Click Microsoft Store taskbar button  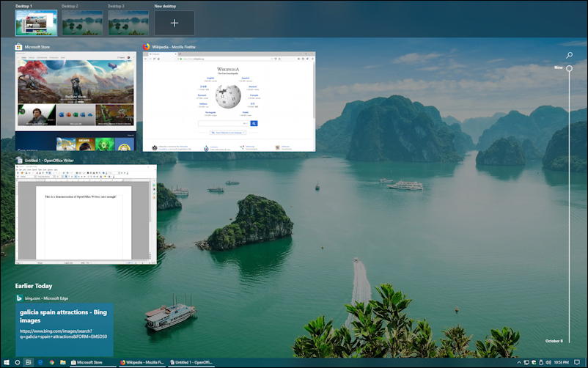pyautogui.click(x=92, y=362)
